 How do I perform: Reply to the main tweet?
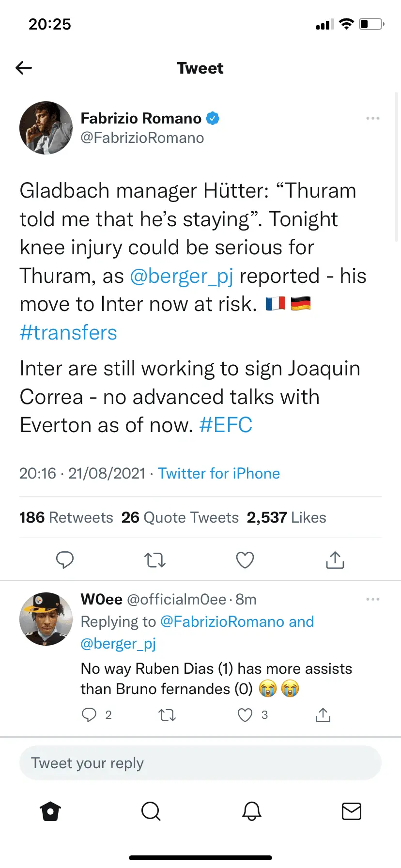pos(65,559)
